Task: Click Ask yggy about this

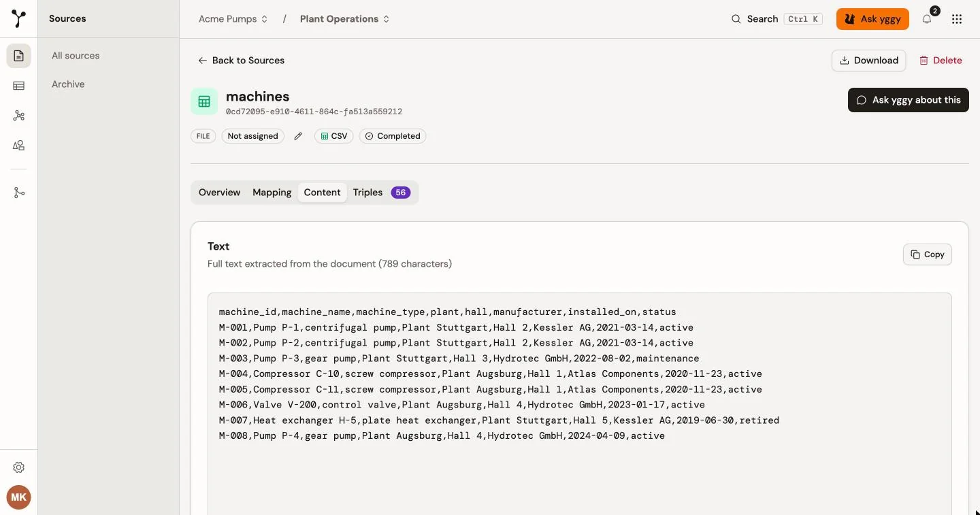Action: (x=909, y=100)
